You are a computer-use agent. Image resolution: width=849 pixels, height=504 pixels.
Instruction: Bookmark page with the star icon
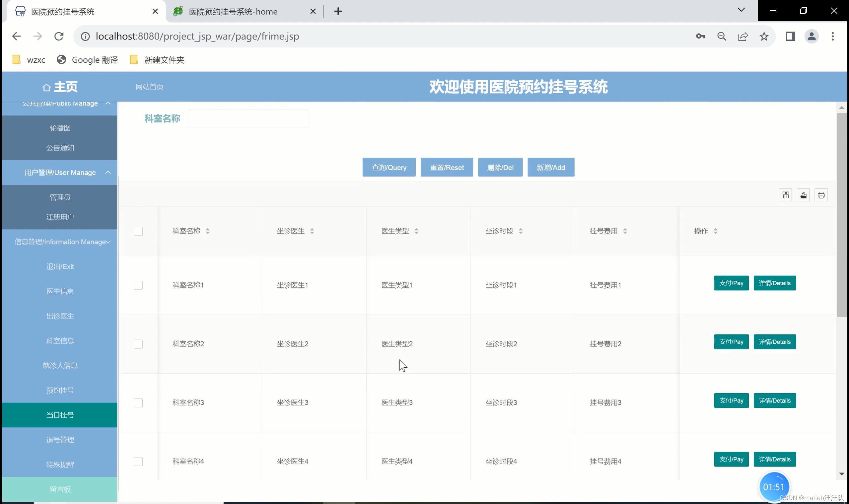[x=764, y=36]
